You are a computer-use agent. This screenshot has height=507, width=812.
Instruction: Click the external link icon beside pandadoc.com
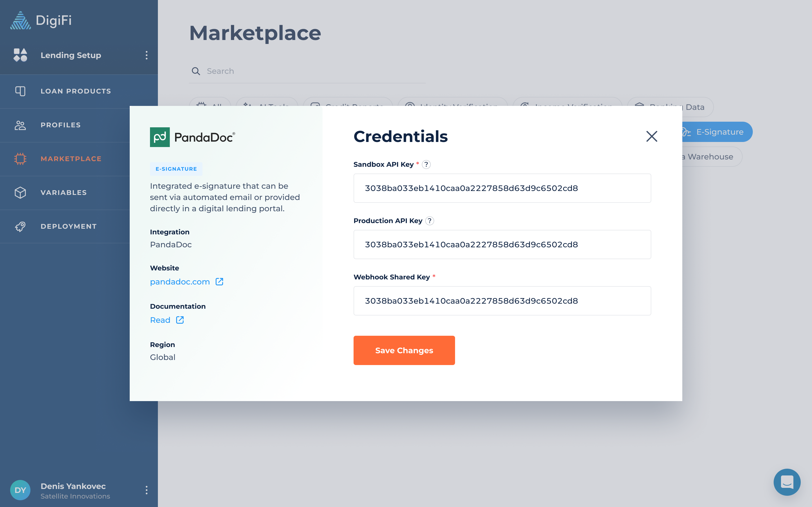pos(219,282)
